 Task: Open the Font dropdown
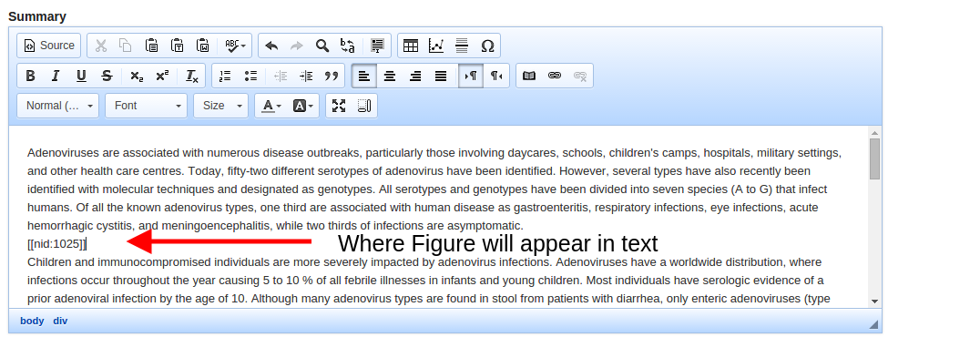click(147, 106)
